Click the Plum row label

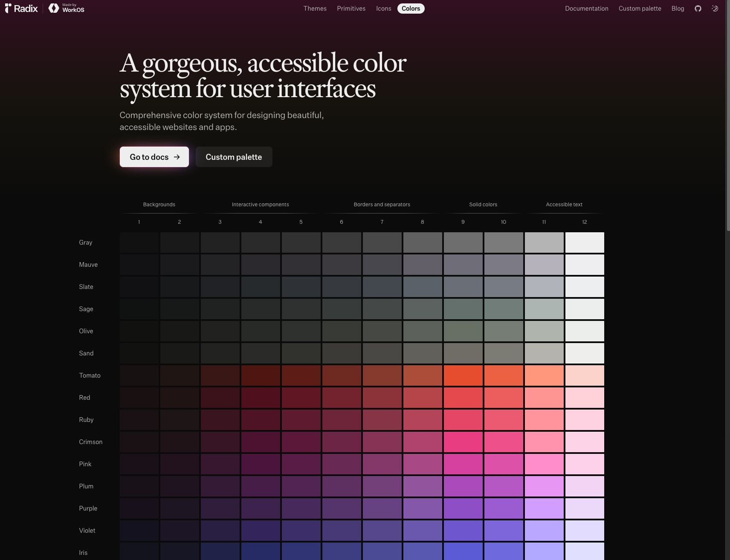click(x=86, y=486)
